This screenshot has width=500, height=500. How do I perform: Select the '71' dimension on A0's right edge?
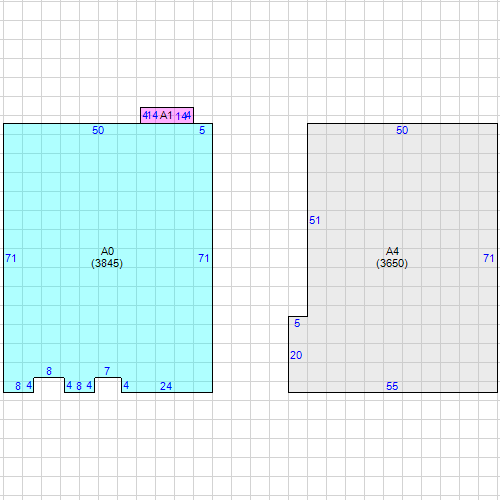tap(204, 258)
